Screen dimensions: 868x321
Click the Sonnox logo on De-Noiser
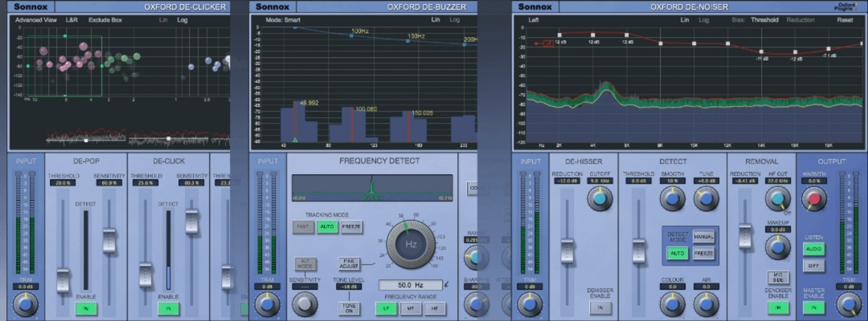tap(535, 6)
